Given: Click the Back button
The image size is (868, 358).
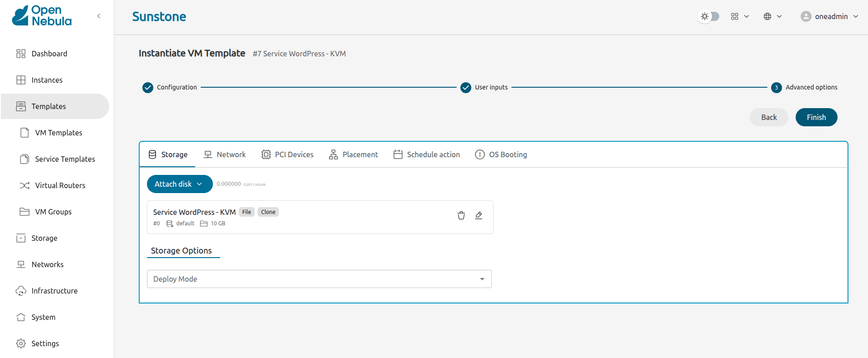Looking at the screenshot, I should click(768, 117).
